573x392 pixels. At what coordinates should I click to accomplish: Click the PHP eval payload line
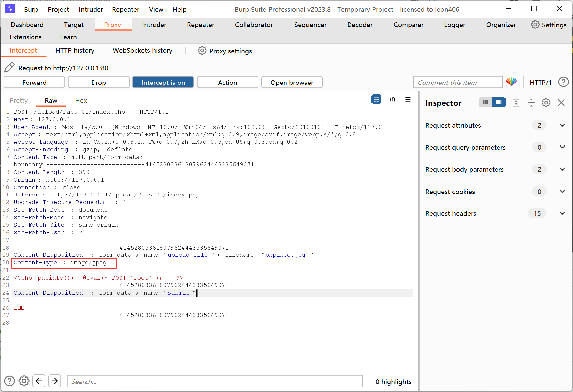[x=98, y=278]
